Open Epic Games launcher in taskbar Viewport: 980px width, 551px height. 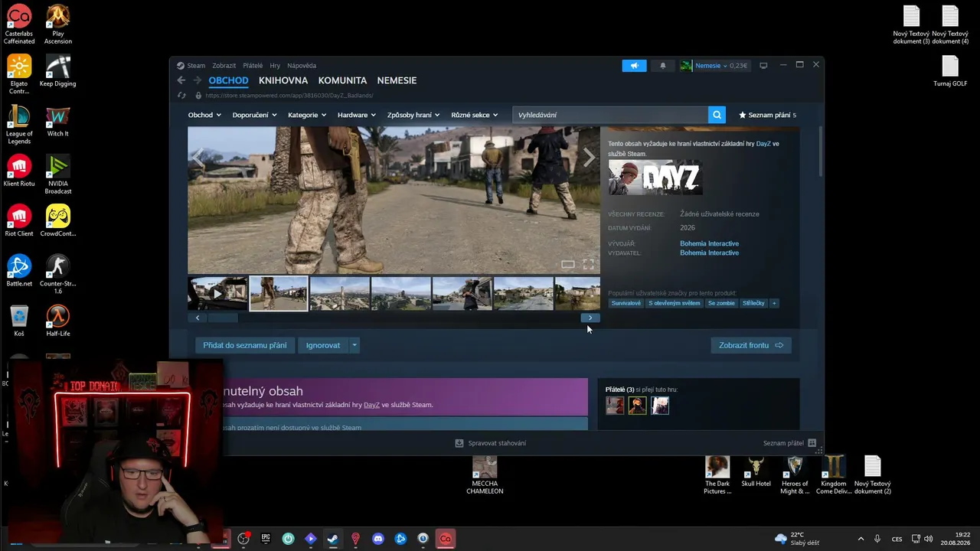pos(266,539)
